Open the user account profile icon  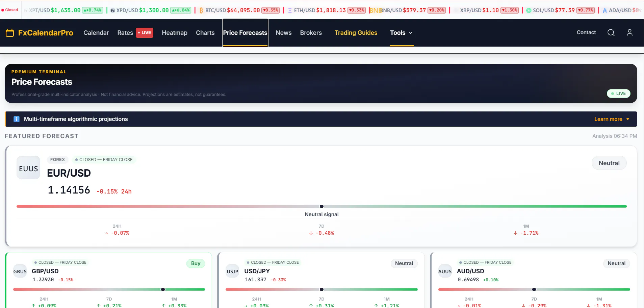629,32
